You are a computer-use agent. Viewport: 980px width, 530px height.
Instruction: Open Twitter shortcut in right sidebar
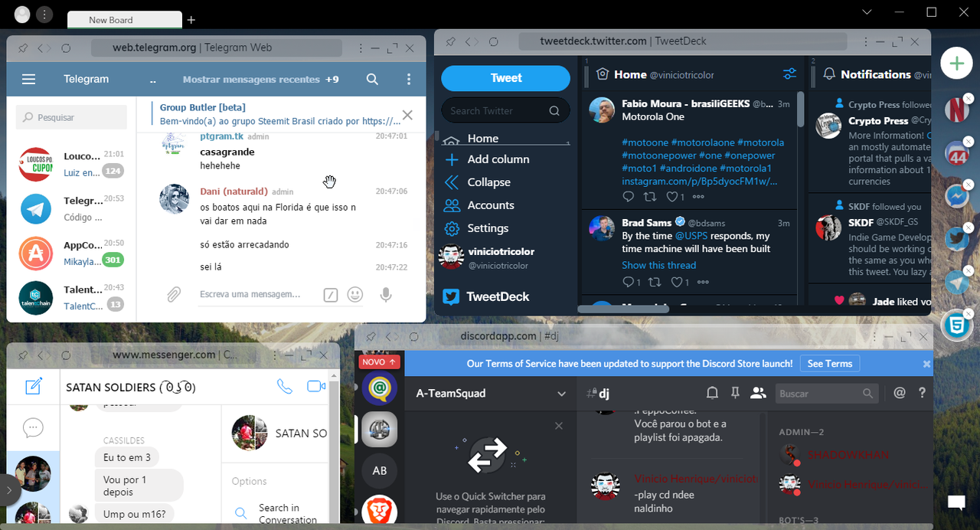[956, 239]
